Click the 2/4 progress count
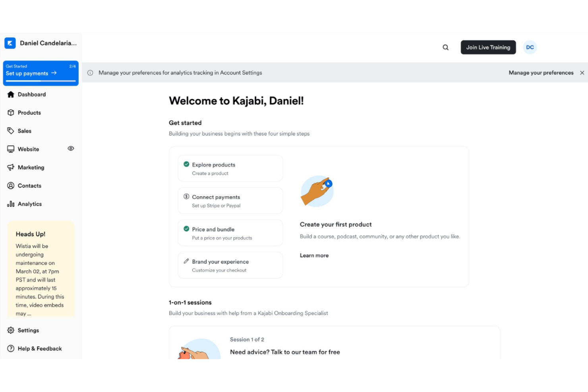The width and height of the screenshot is (588, 392). point(72,66)
